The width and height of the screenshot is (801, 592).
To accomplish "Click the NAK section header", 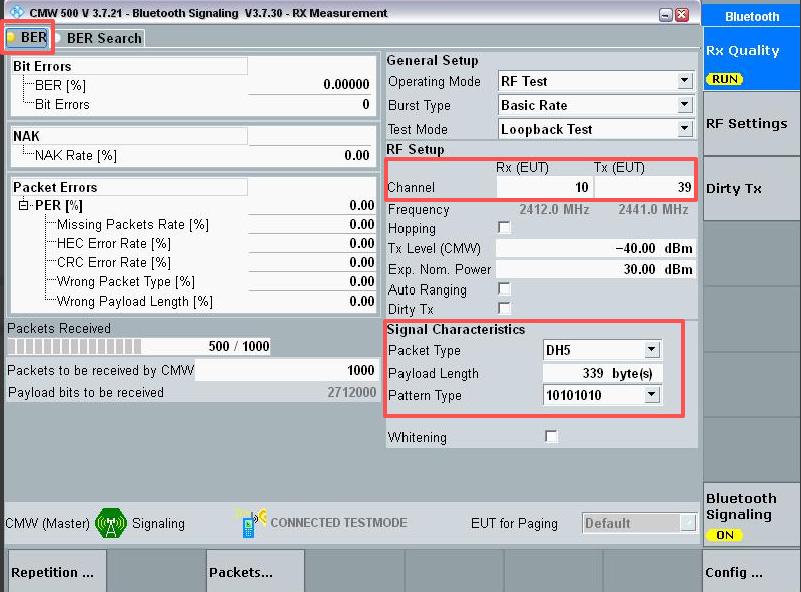I will point(130,136).
